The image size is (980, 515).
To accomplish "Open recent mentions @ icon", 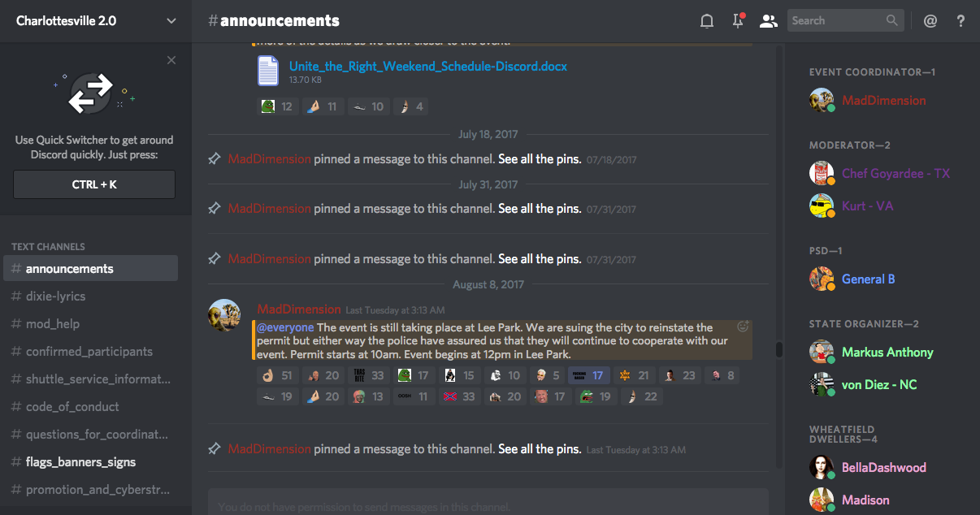I will click(x=930, y=21).
